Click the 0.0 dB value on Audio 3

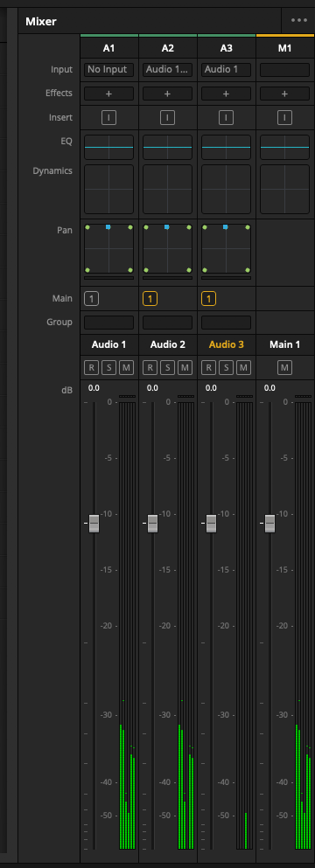point(211,388)
